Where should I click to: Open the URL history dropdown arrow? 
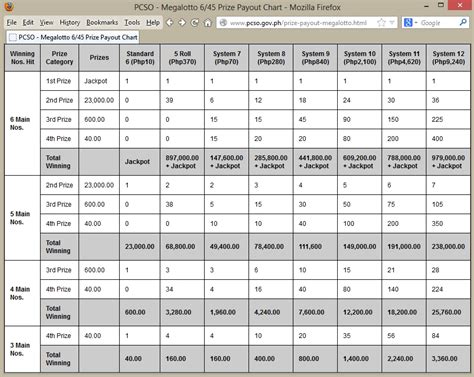click(392, 23)
